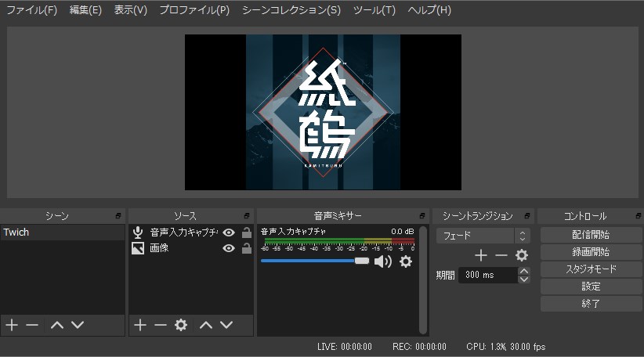Add a new source with plus icon
Viewport: 644px width, 357px height.
[x=140, y=325]
